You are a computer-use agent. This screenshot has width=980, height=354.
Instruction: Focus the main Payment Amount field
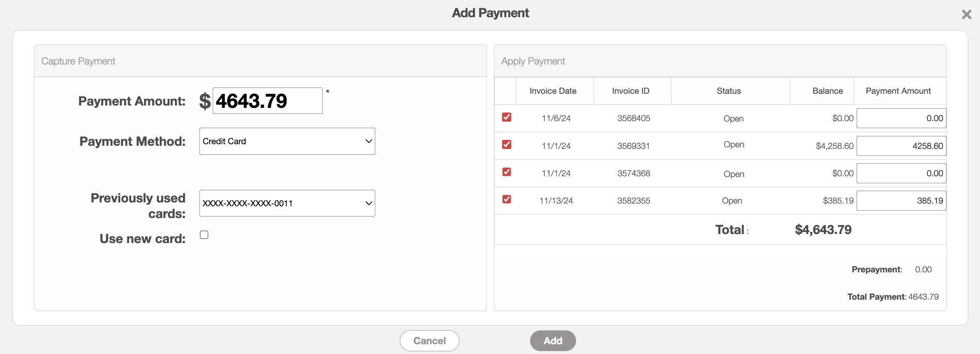coord(267,101)
